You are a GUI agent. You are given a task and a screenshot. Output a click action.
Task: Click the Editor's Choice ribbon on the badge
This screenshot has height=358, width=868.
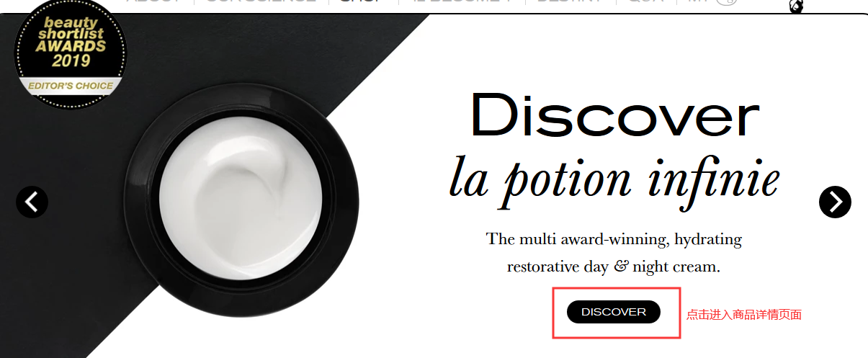point(71,86)
